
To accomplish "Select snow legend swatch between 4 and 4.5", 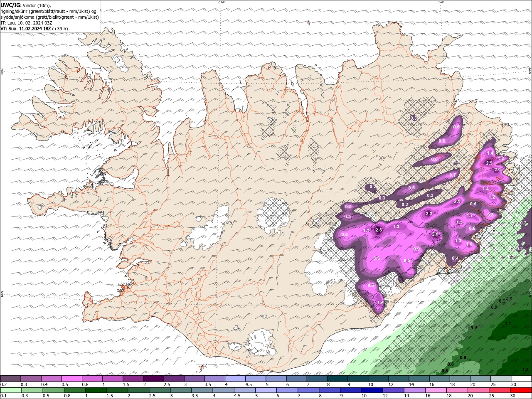I will point(235,379).
